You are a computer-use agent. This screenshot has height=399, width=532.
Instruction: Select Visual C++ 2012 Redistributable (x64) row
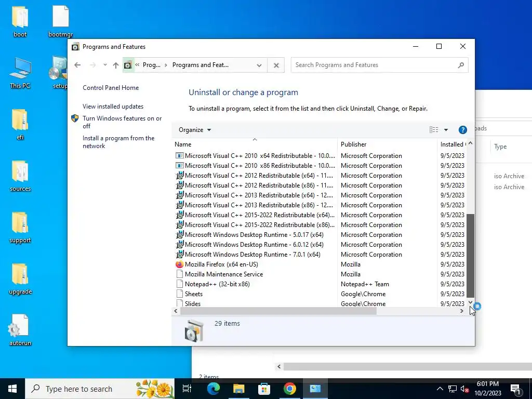click(254, 176)
